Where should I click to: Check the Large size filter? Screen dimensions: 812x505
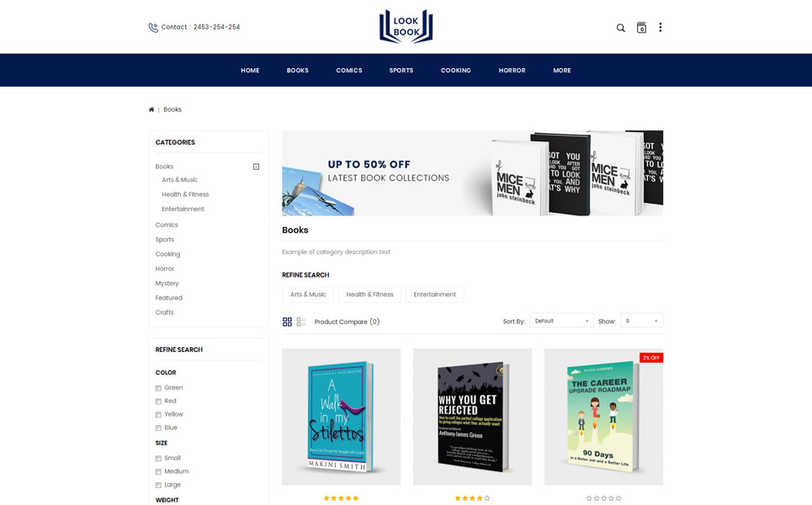tap(158, 486)
